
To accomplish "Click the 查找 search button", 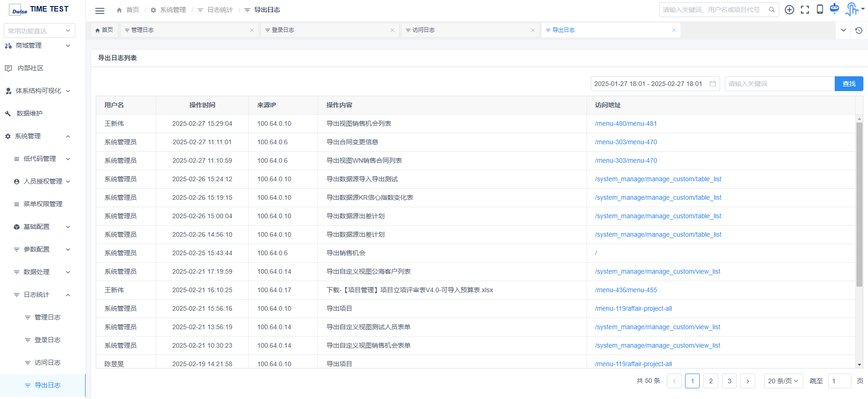I will (849, 84).
